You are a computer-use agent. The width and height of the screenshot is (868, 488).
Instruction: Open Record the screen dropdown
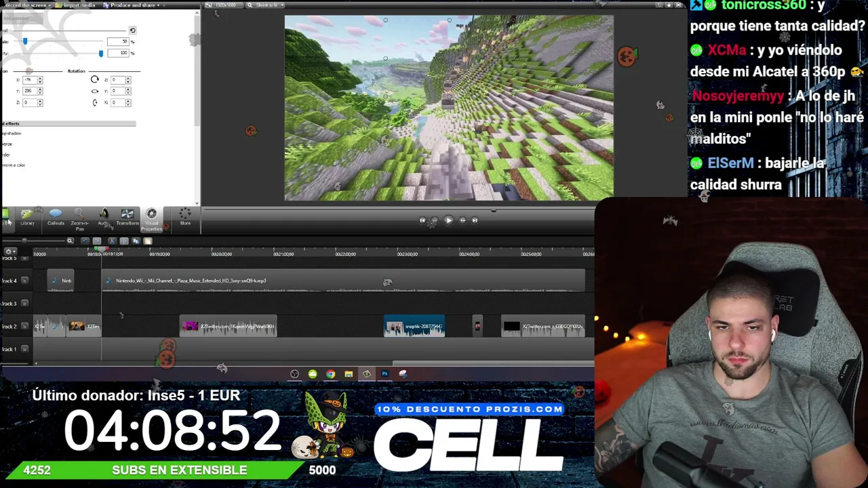[27, 5]
